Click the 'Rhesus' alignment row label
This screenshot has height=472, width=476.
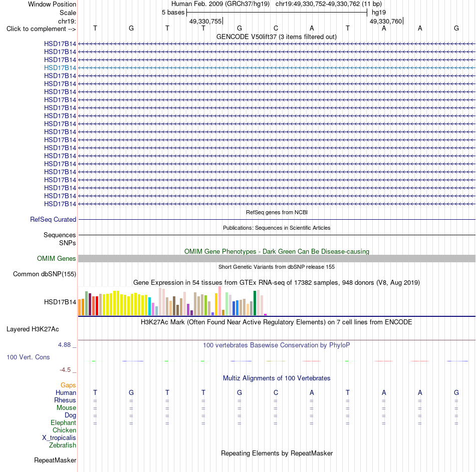coord(65,400)
